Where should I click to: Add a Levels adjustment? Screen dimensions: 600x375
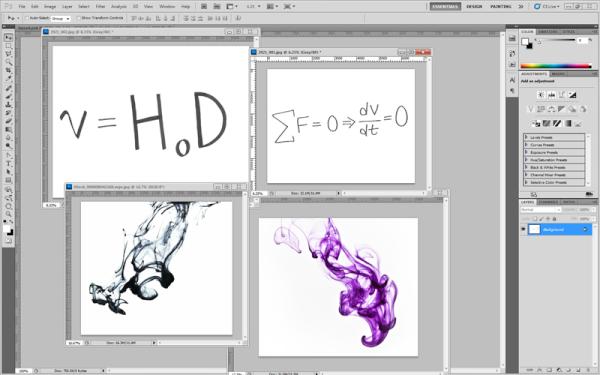(551, 95)
